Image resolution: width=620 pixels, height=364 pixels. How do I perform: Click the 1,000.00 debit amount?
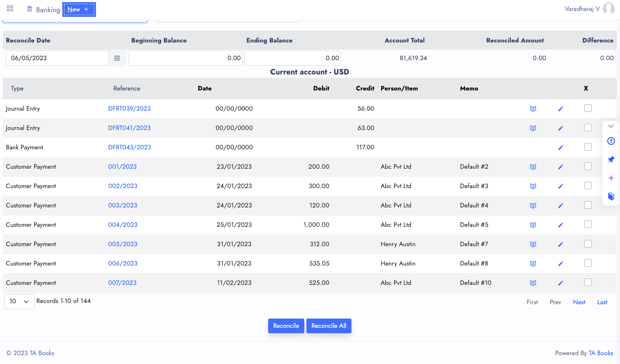click(316, 225)
